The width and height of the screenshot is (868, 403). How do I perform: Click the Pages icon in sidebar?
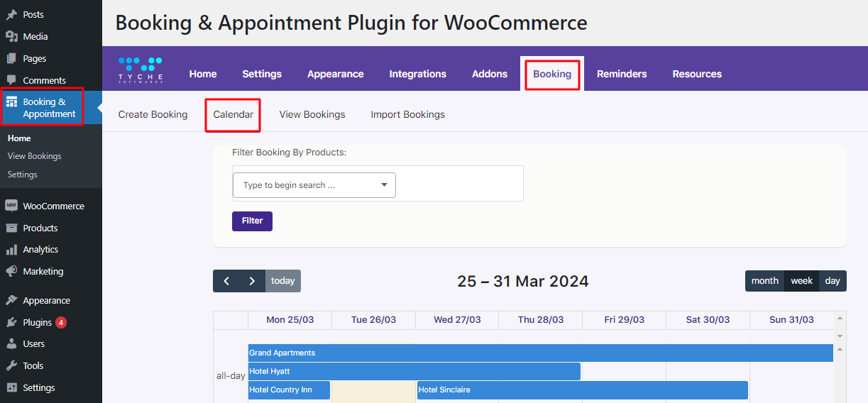click(11, 58)
